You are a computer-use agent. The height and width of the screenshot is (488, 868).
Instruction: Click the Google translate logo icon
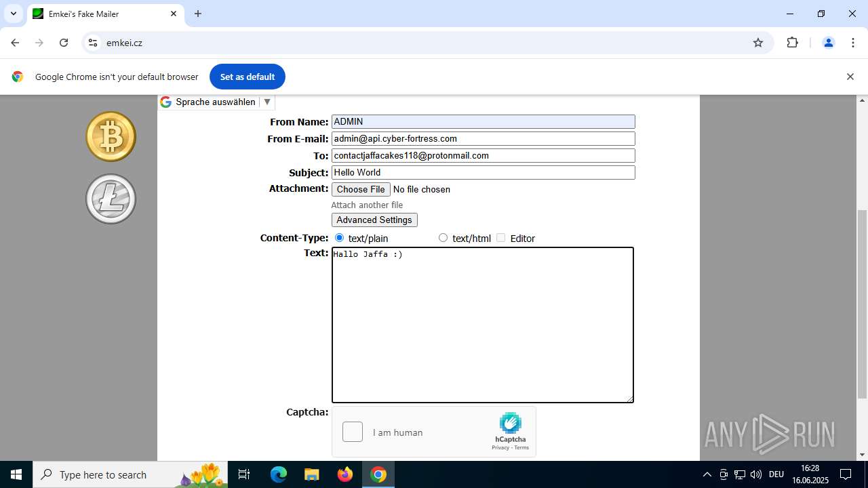(x=165, y=102)
